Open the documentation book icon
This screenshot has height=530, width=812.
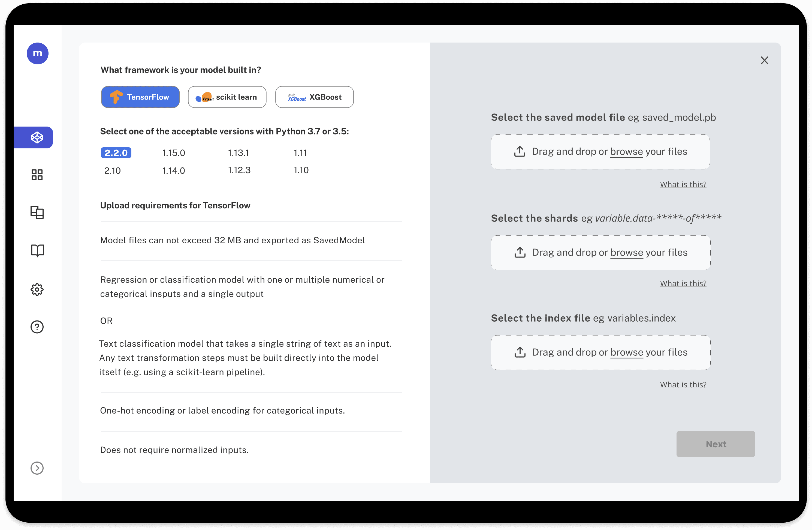37,250
